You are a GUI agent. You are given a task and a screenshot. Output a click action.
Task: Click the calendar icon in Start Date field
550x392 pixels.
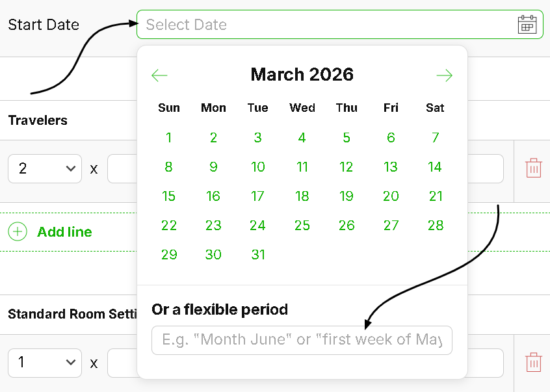point(527,25)
